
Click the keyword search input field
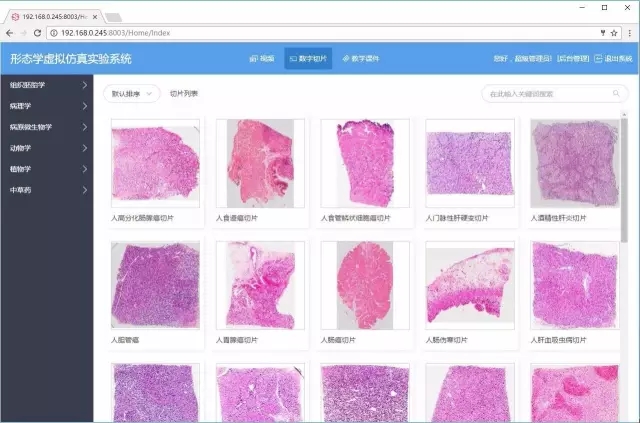pyautogui.click(x=545, y=94)
